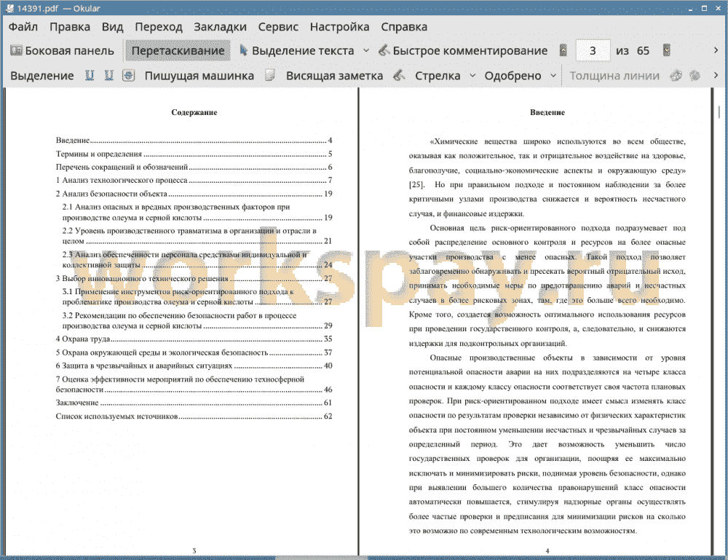Select the Strike Out annotation tool icon
Screen dimensions: 728x560
(x=129, y=75)
